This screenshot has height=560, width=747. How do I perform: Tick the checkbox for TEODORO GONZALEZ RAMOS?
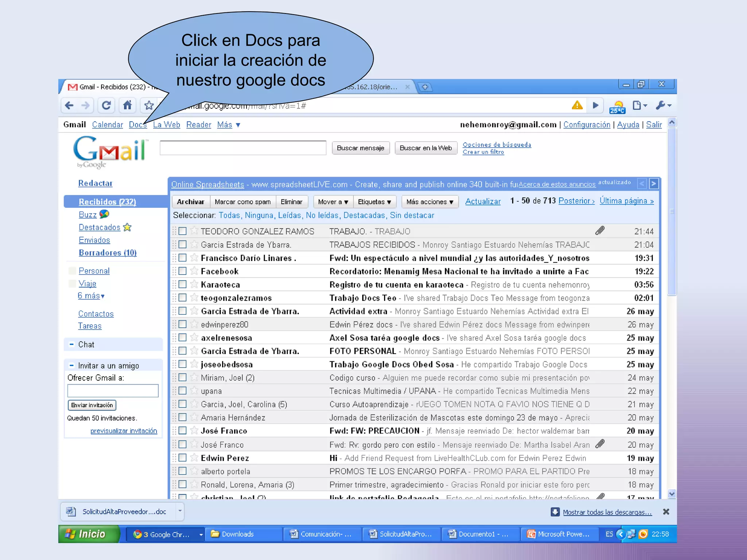pyautogui.click(x=183, y=231)
